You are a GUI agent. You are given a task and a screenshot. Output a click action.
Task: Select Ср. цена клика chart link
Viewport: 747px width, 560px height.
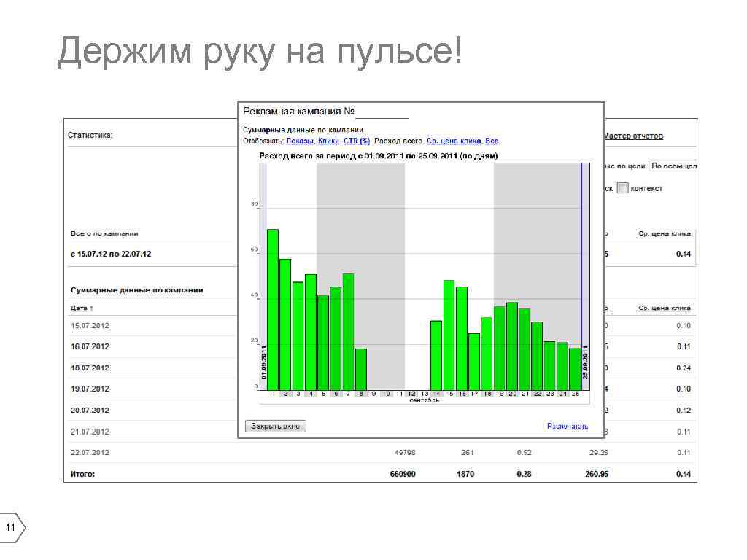454,141
